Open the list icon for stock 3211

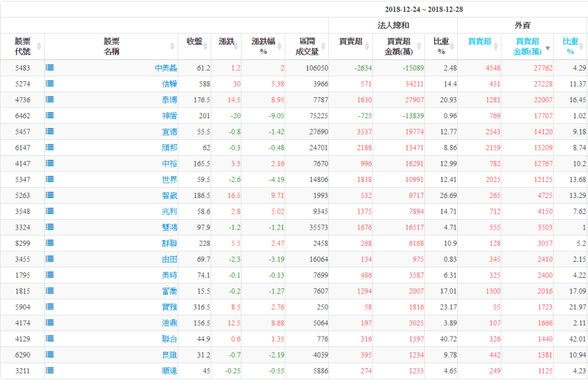50,371
